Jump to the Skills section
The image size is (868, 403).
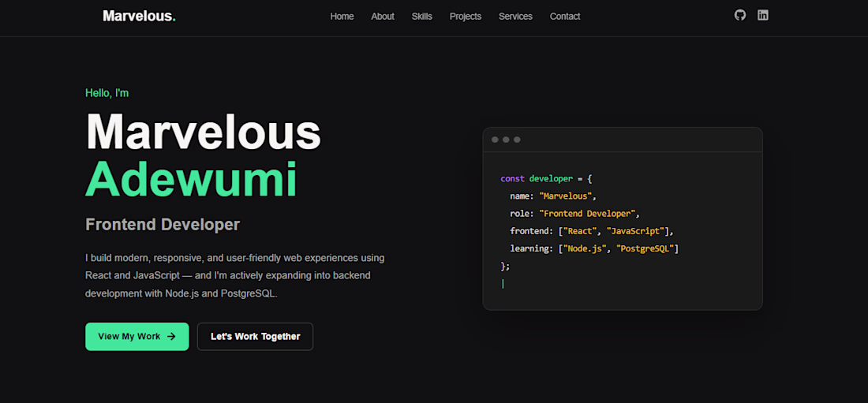pos(422,17)
